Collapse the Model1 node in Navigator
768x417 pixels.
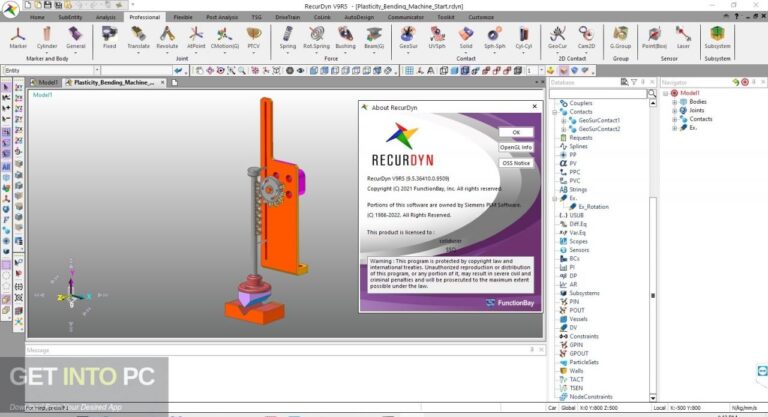point(666,93)
